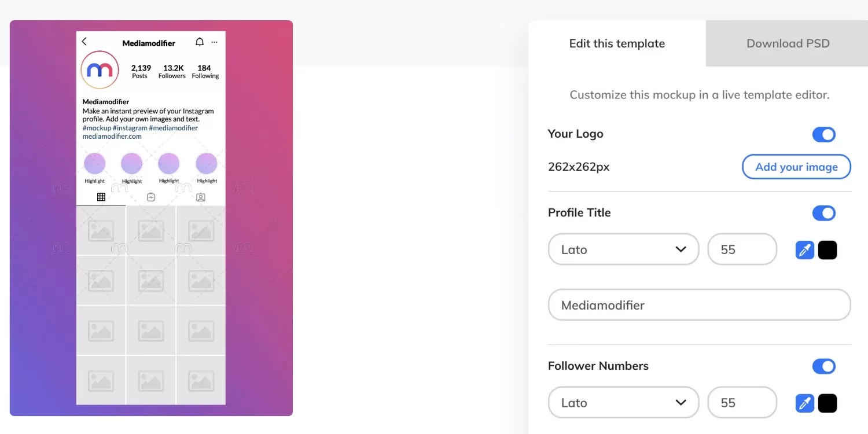Click the notification bell in the mockup
This screenshot has width=868, height=434.
[x=200, y=42]
